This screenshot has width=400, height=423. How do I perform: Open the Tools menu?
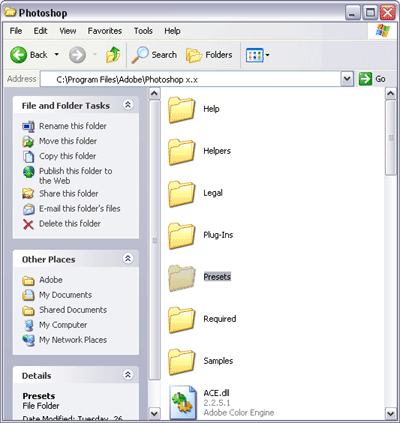coord(143,31)
